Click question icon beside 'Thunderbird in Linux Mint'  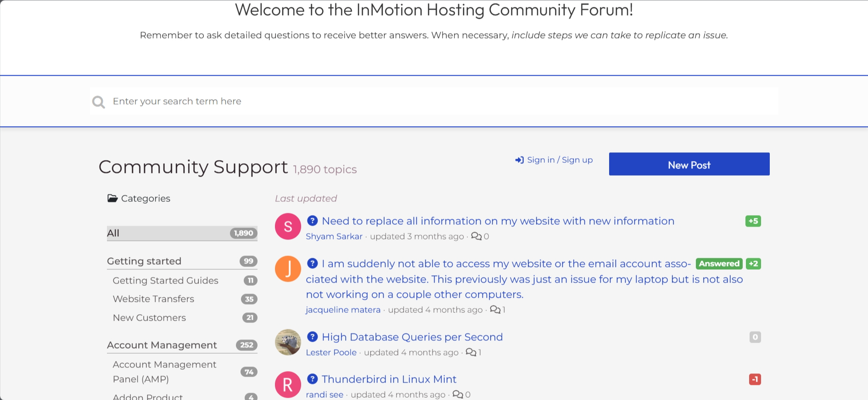pos(313,379)
